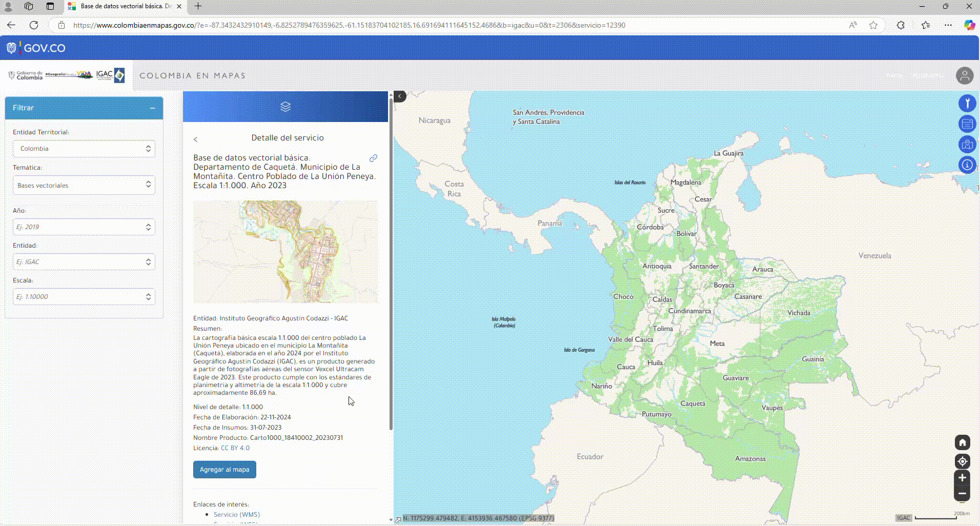Expand the Temática dropdown
This screenshot has width=980, height=526.
pos(84,185)
